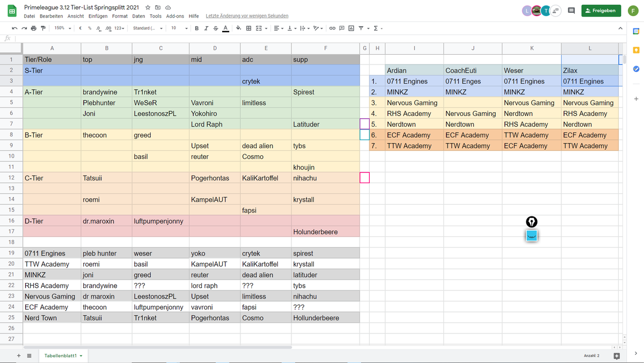This screenshot has height=363, width=644.
Task: Open the Explore button at bottom right
Action: (617, 355)
